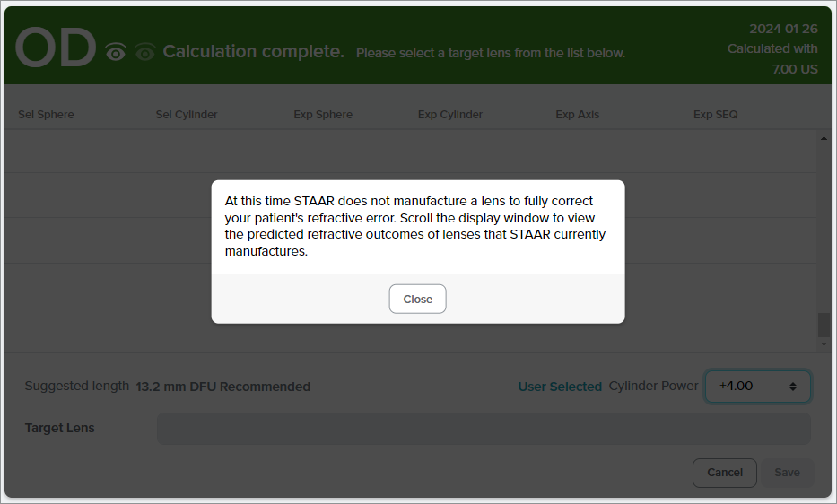This screenshot has width=837, height=504.
Task: Click the Exp Axis column header
Action: pyautogui.click(x=578, y=115)
